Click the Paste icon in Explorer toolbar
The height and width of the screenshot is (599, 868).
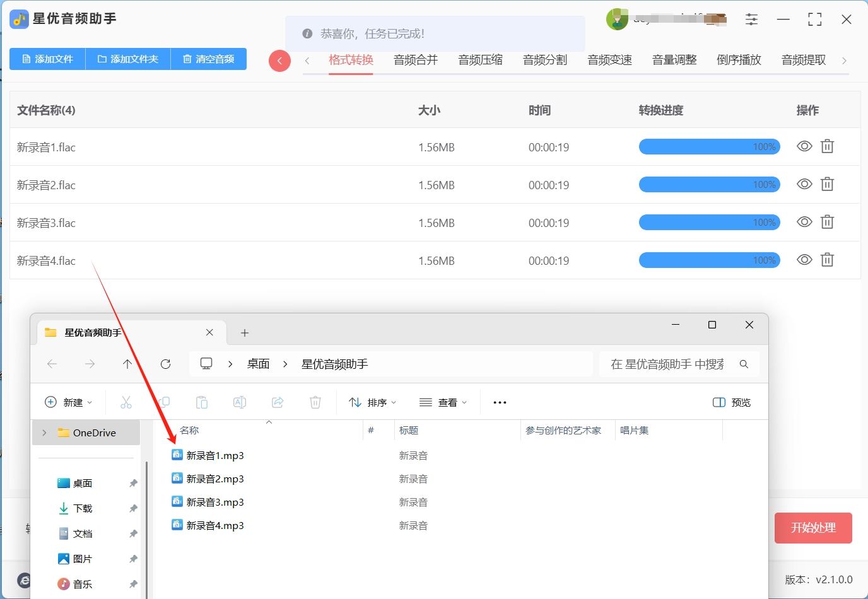click(202, 402)
